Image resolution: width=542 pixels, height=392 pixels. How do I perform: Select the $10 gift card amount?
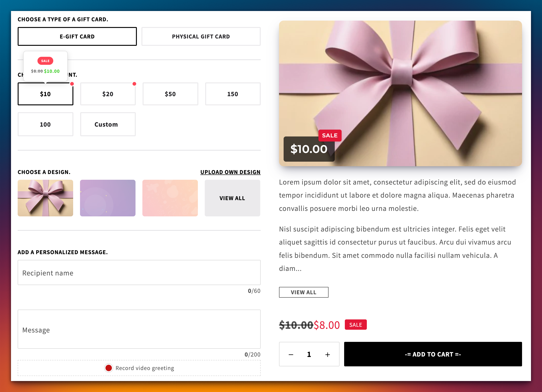tap(45, 94)
